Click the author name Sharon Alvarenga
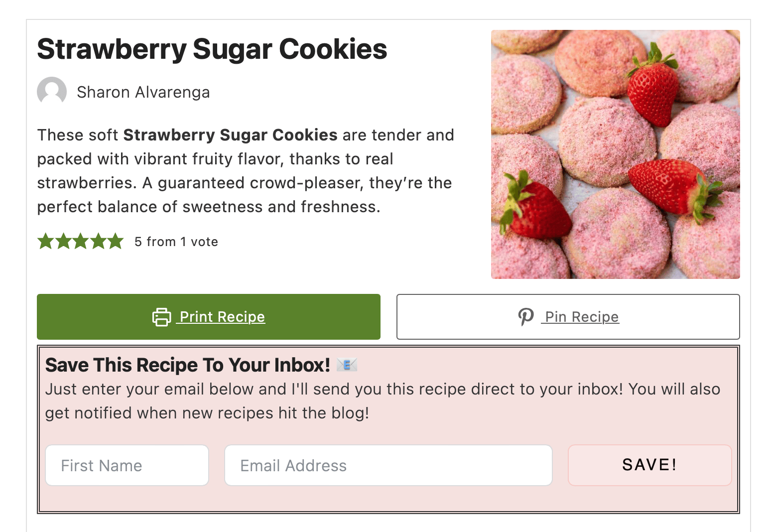This screenshot has width=770, height=532. click(x=143, y=92)
